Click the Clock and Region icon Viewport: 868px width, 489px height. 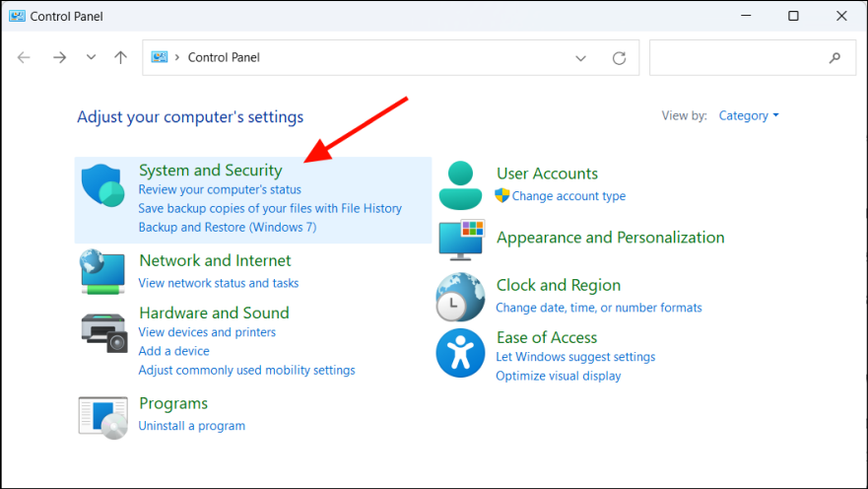[460, 296]
